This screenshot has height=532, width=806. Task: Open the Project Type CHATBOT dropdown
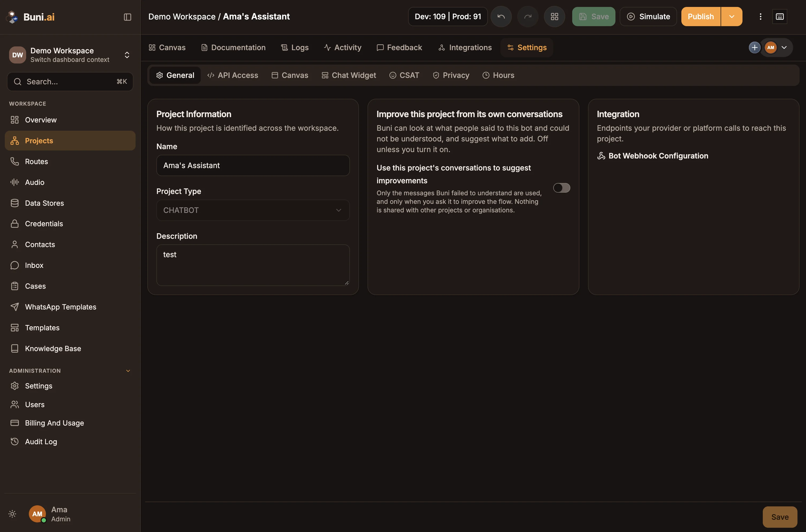[253, 210]
